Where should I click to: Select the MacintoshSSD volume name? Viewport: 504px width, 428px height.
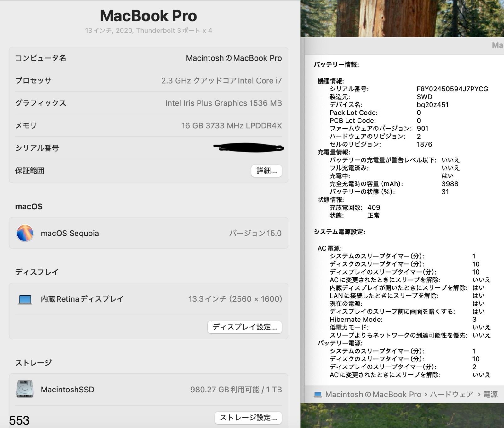point(67,390)
